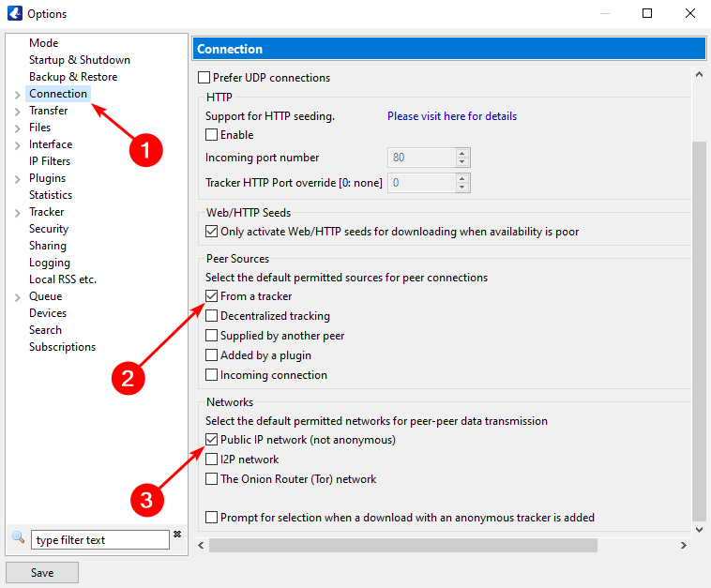Viewport: 711px width, 588px height.
Task: Click the vertical scrollbar up arrow
Action: point(698,74)
